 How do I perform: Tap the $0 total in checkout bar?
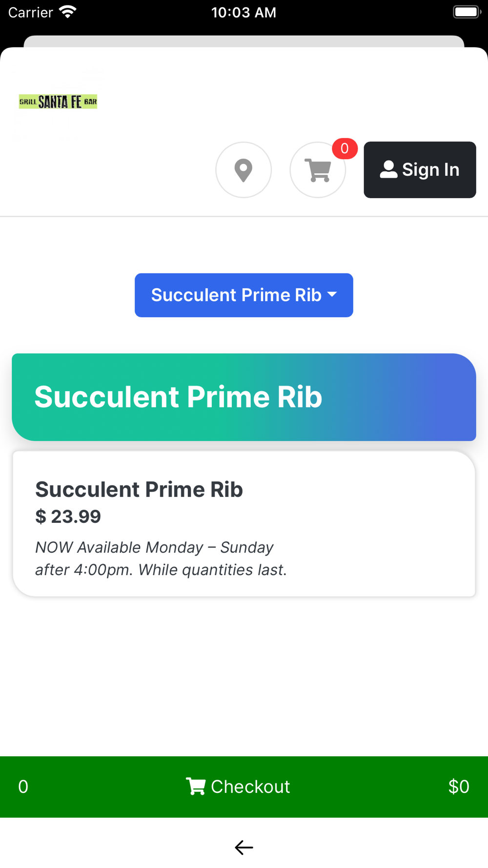tap(459, 787)
